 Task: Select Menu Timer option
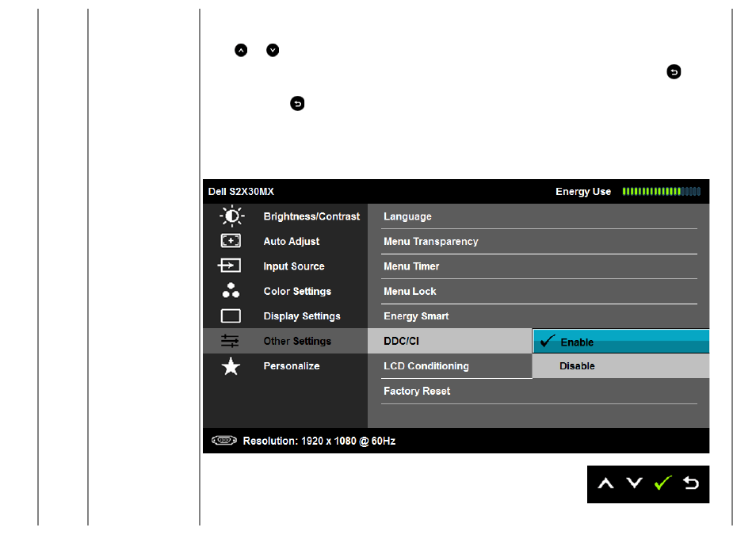click(539, 266)
